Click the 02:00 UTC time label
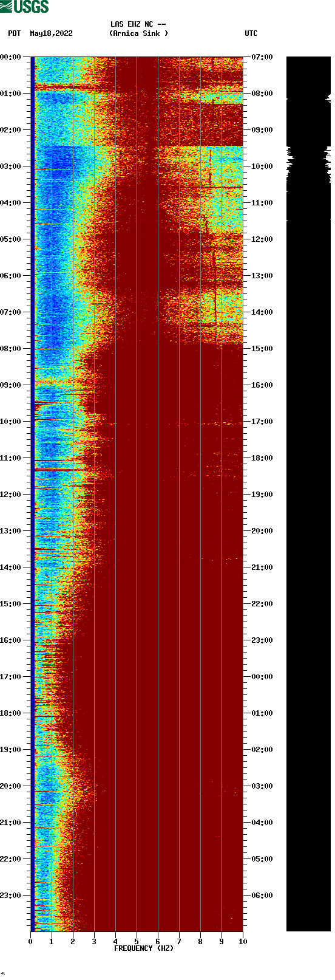The image size is (335, 980). click(x=262, y=750)
